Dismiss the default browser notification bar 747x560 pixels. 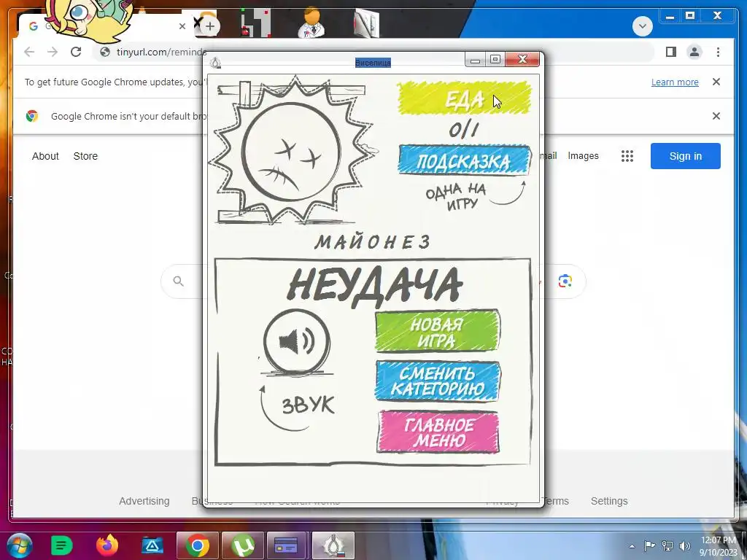click(x=716, y=116)
